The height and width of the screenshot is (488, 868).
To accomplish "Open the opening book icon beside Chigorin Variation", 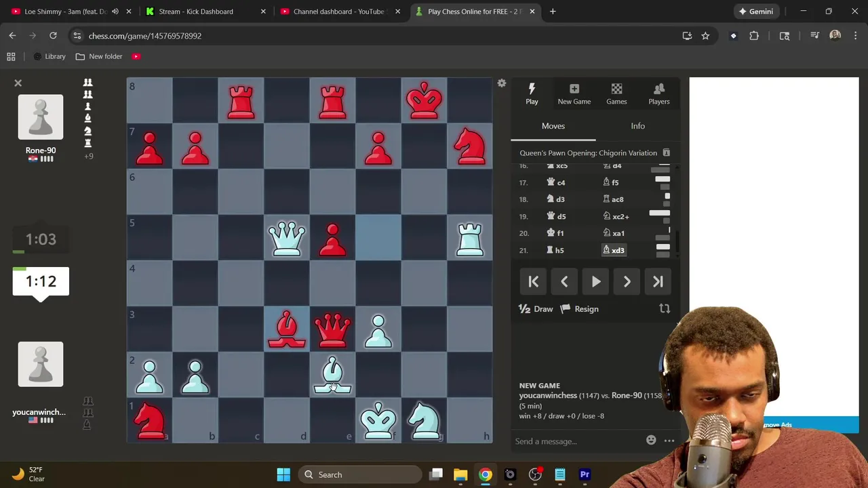I will (x=666, y=152).
